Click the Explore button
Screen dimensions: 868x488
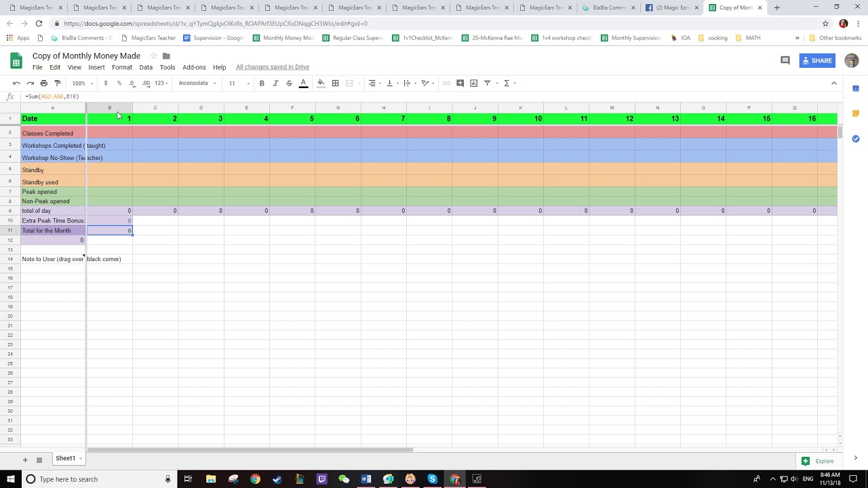(818, 461)
